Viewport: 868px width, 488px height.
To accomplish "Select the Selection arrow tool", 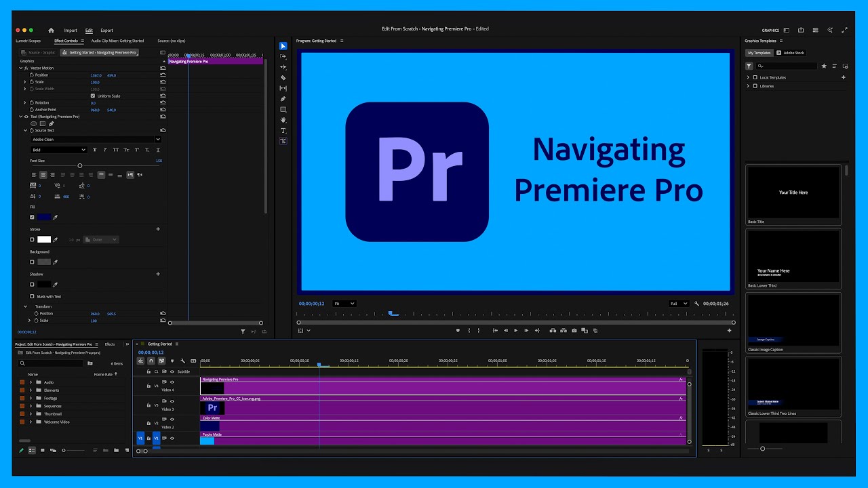I will point(283,46).
